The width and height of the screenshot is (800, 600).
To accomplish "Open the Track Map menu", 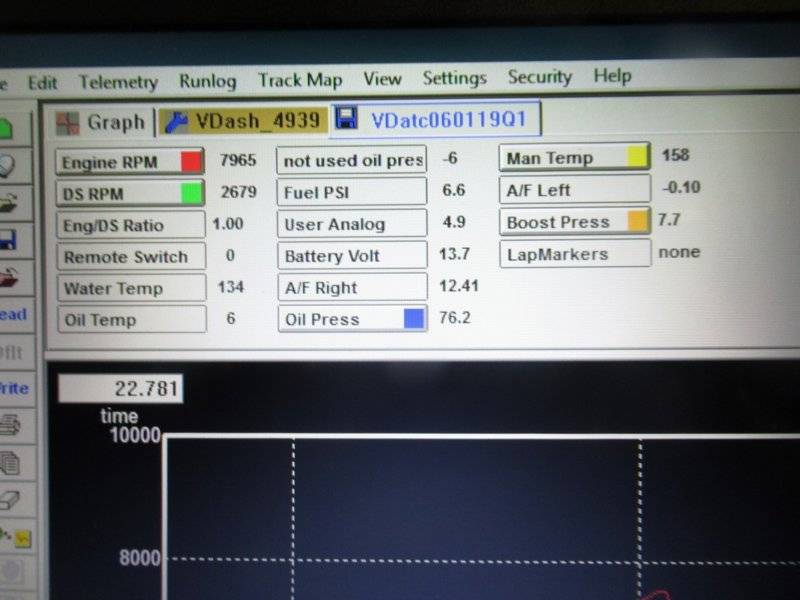I will 299,80.
